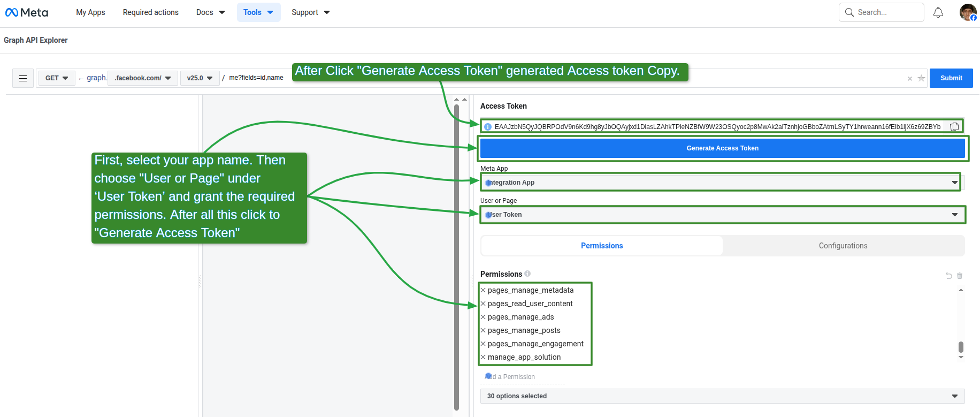Image resolution: width=980 pixels, height=417 pixels.
Task: Open the v25.0 API version dropdown
Action: [200, 78]
